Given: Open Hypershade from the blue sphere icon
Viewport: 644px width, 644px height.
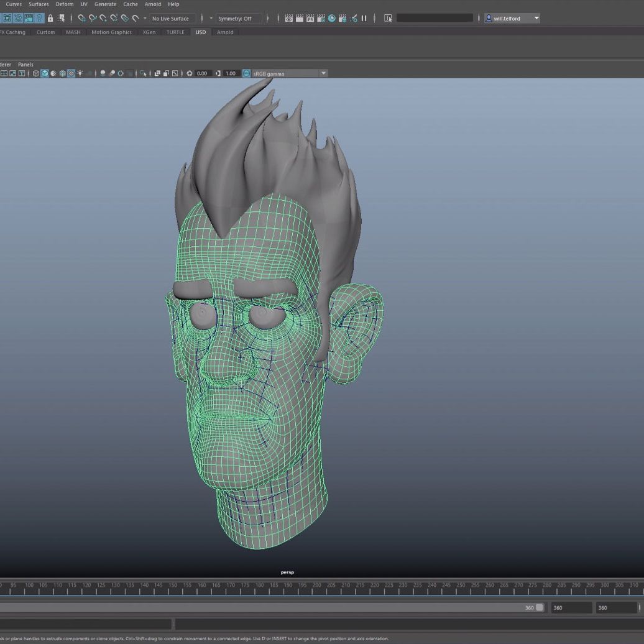Looking at the screenshot, I should [332, 18].
